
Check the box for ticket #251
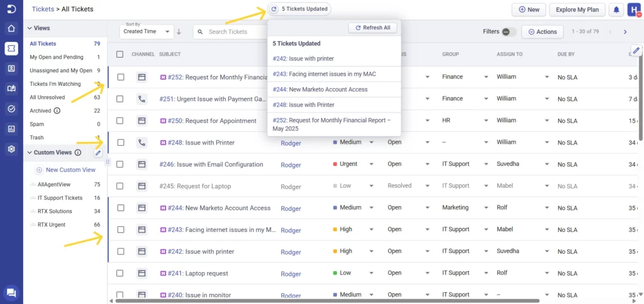pyautogui.click(x=120, y=99)
